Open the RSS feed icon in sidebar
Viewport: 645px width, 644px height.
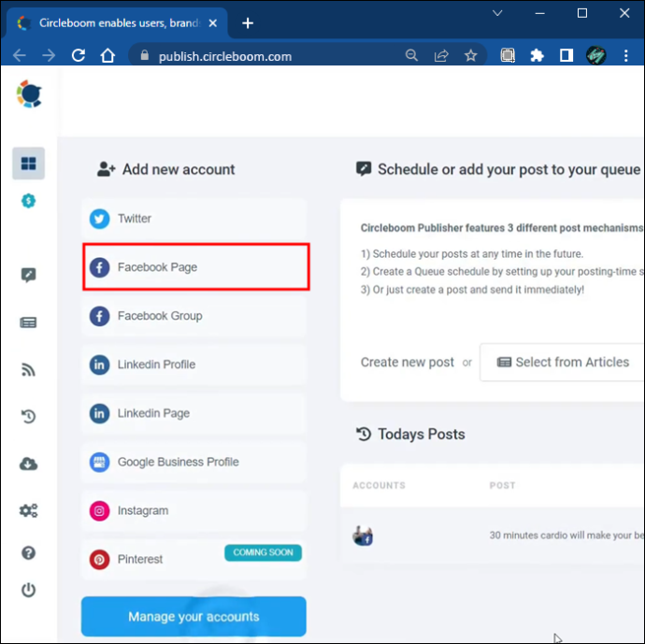[x=28, y=370]
